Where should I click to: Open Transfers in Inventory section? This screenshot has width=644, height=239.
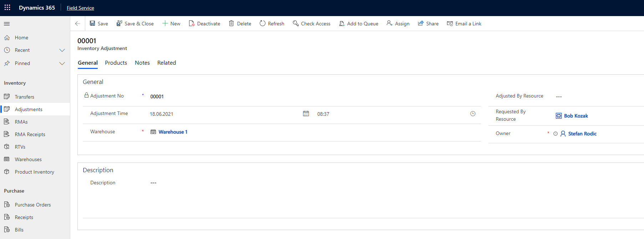pos(35,97)
